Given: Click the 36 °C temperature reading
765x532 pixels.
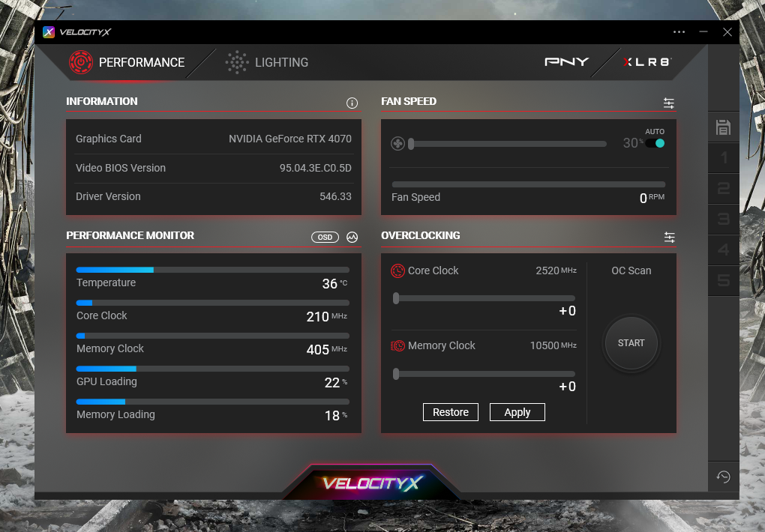Looking at the screenshot, I should (334, 284).
